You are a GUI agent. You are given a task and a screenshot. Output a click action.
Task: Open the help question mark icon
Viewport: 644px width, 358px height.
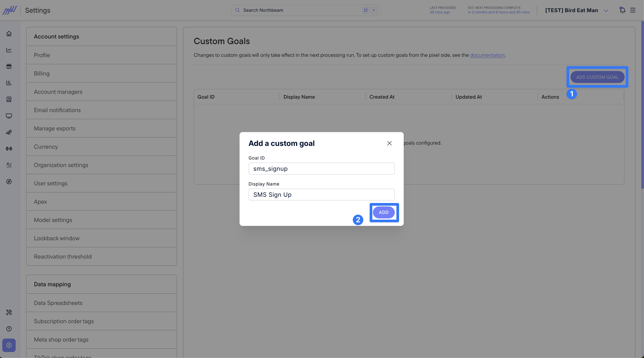(9, 329)
